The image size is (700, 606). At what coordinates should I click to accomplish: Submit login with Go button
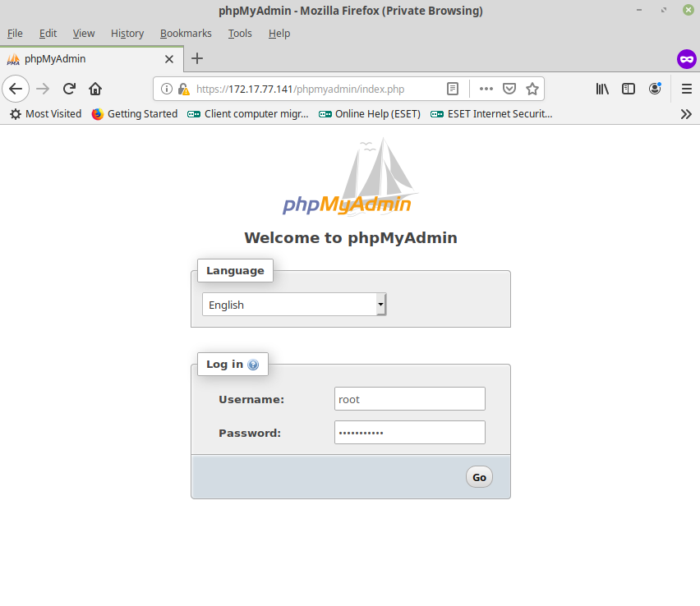pyautogui.click(x=479, y=477)
